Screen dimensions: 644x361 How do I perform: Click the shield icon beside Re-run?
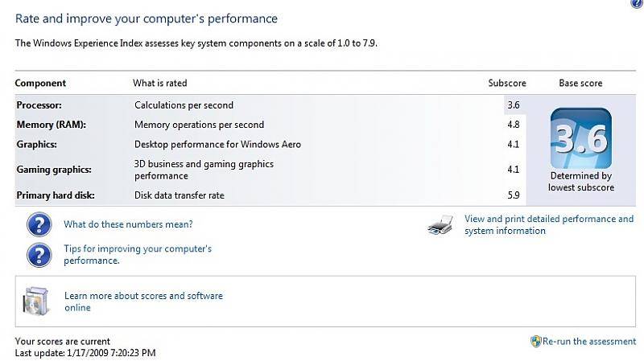(536, 342)
